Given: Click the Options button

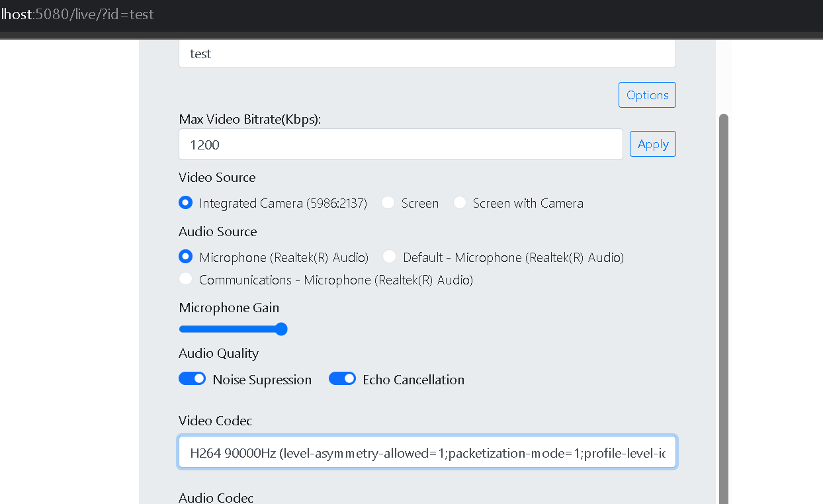Looking at the screenshot, I should (x=647, y=95).
